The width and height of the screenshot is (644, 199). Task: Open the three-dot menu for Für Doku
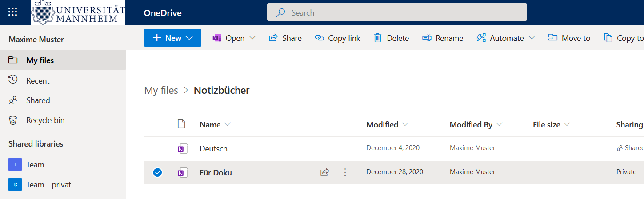345,172
